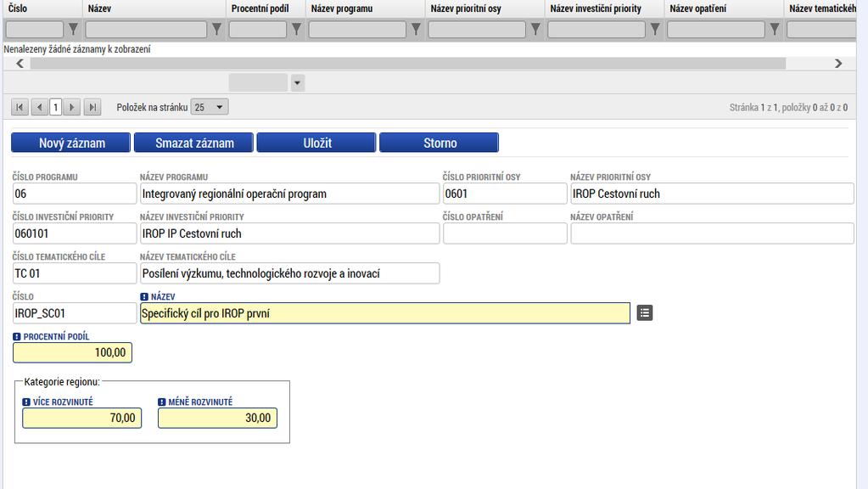Go to the first page of records
Viewport: 868px width, 489px height.
click(20, 107)
